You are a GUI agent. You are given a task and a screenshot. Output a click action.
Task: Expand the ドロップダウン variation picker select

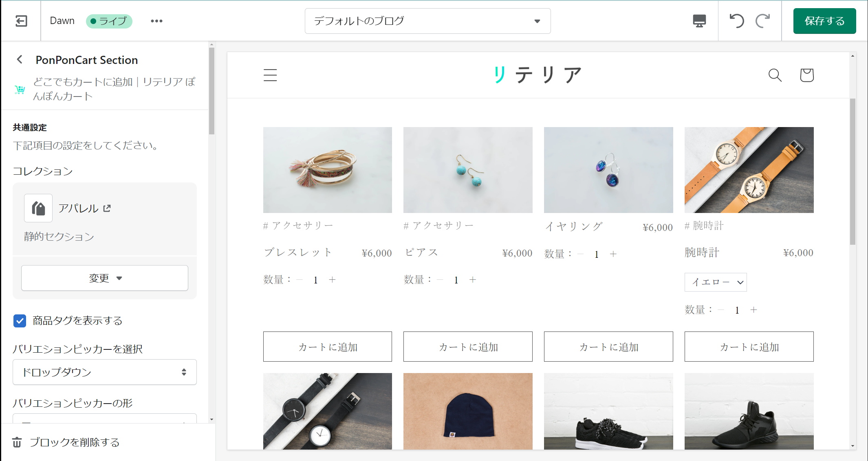(105, 372)
